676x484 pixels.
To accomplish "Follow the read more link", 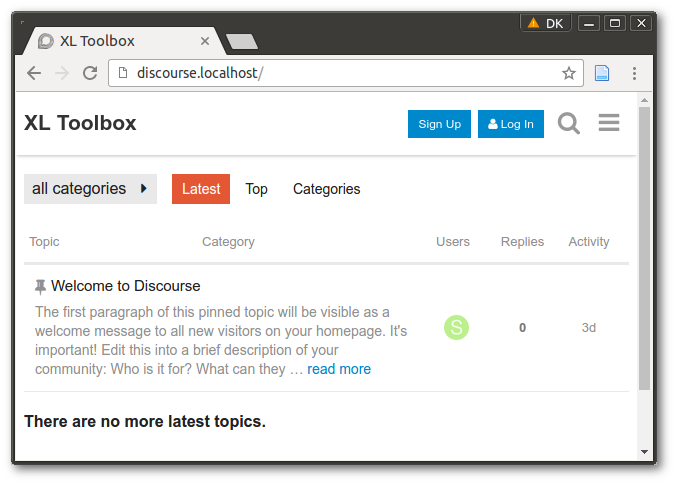I will 339,369.
